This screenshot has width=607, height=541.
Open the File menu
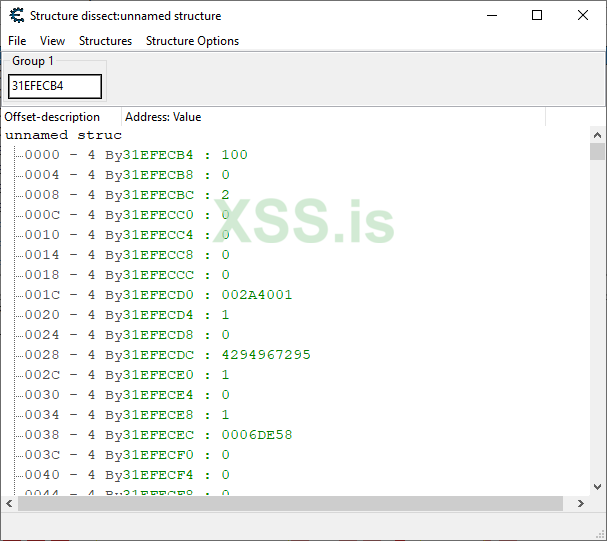pos(17,41)
